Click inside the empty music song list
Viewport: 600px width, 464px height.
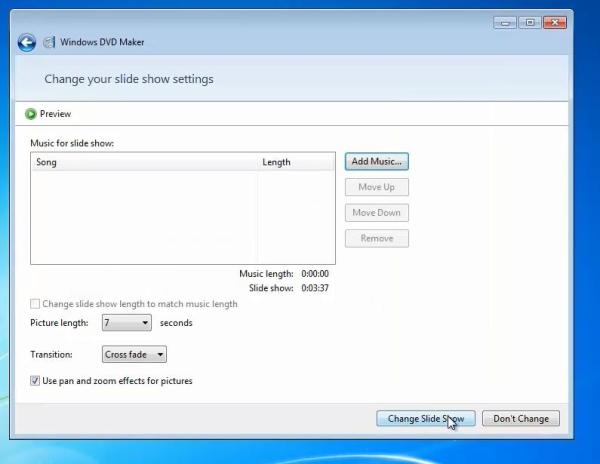183,217
